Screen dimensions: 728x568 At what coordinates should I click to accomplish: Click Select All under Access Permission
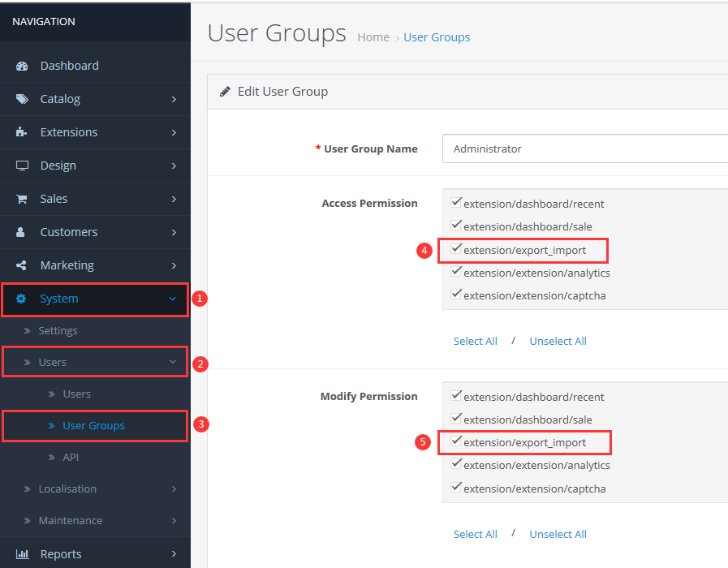coord(475,341)
